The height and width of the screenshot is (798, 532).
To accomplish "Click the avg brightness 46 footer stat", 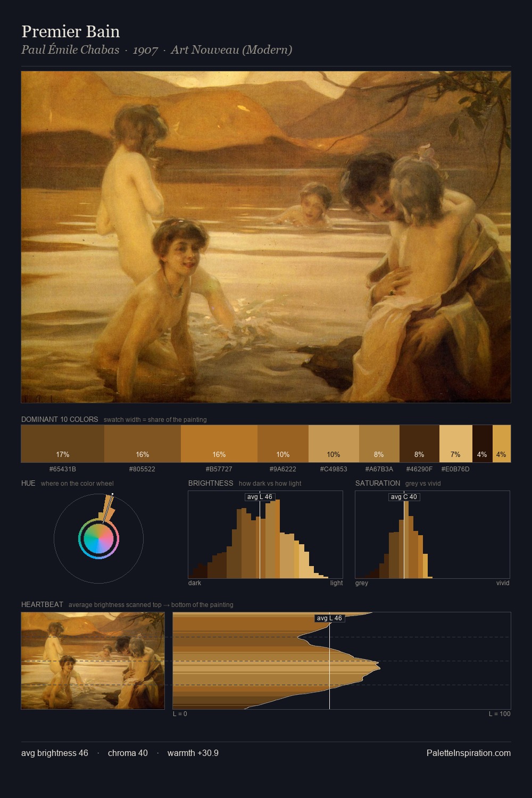I will click(x=55, y=753).
